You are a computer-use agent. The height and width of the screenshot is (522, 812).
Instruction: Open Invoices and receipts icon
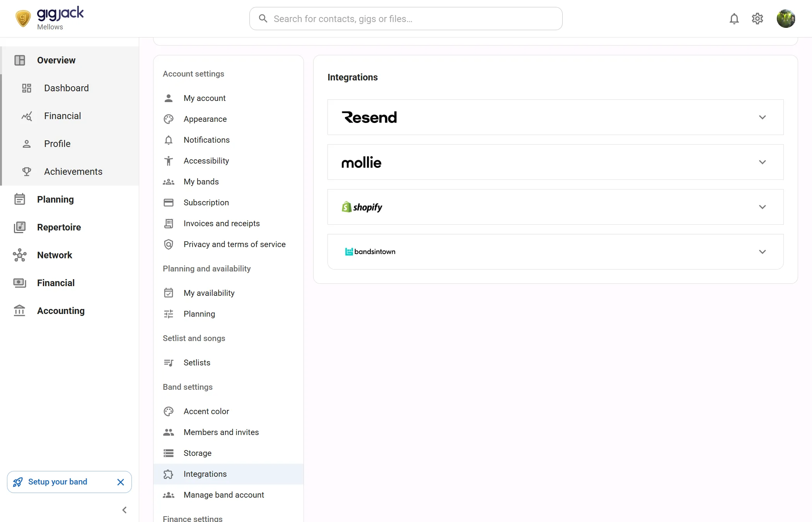169,223
